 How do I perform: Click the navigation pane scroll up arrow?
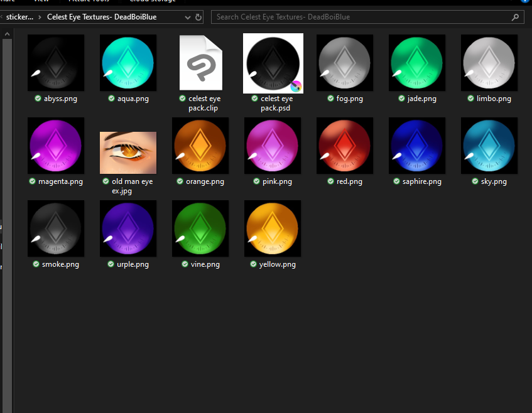pos(7,34)
